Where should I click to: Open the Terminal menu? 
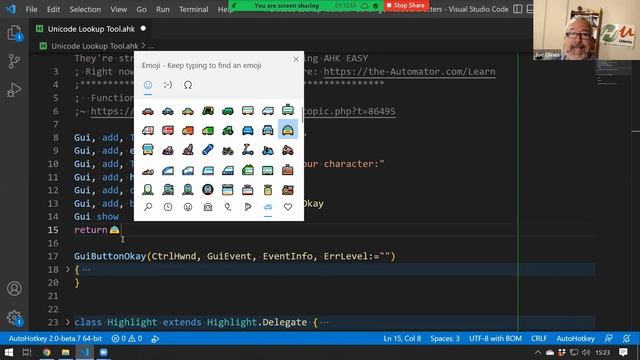coord(193,9)
